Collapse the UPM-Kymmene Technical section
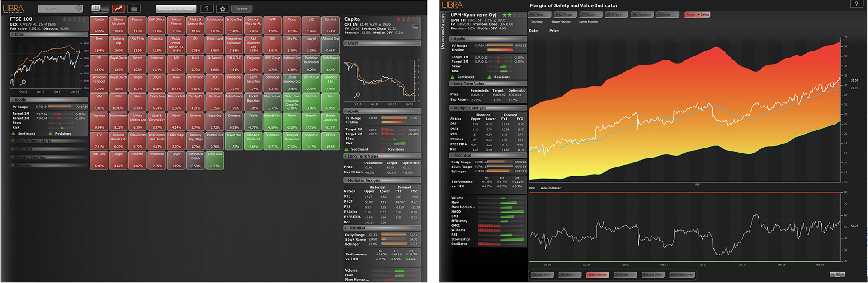Image resolution: width=868 pixels, height=283 pixels. pyautogui.click(x=488, y=155)
